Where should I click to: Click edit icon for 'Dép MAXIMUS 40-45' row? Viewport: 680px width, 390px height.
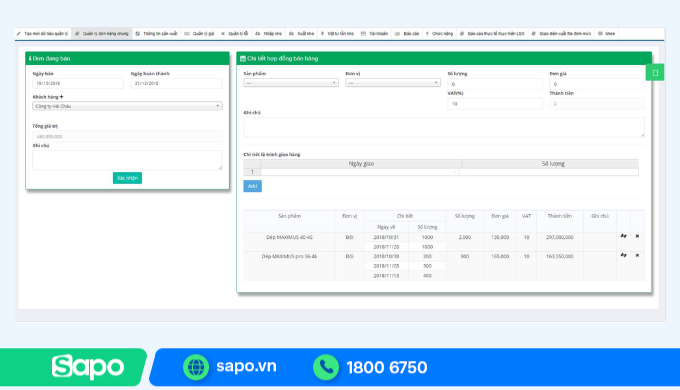point(624,236)
